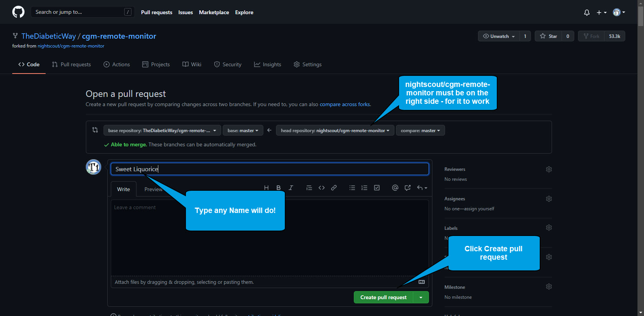
Task: Open the compare: master branch dropdown
Action: pos(420,131)
